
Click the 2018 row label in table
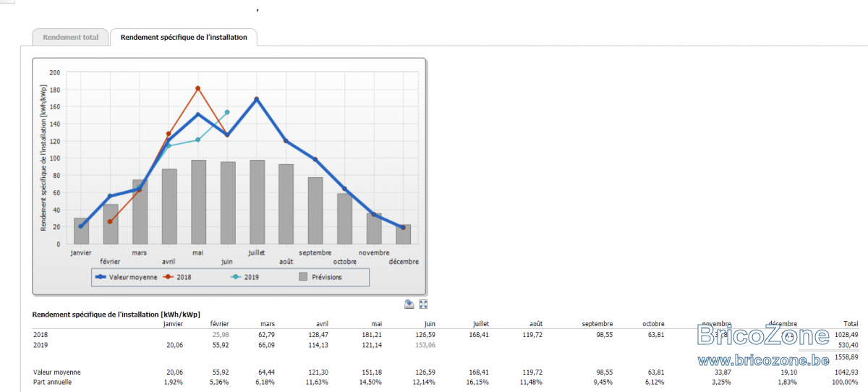40,335
